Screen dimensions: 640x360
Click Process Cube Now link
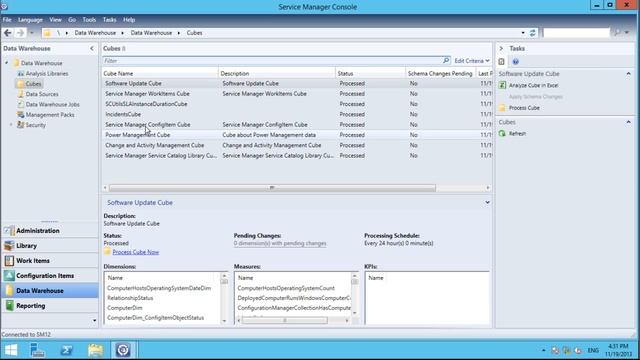tap(136, 252)
